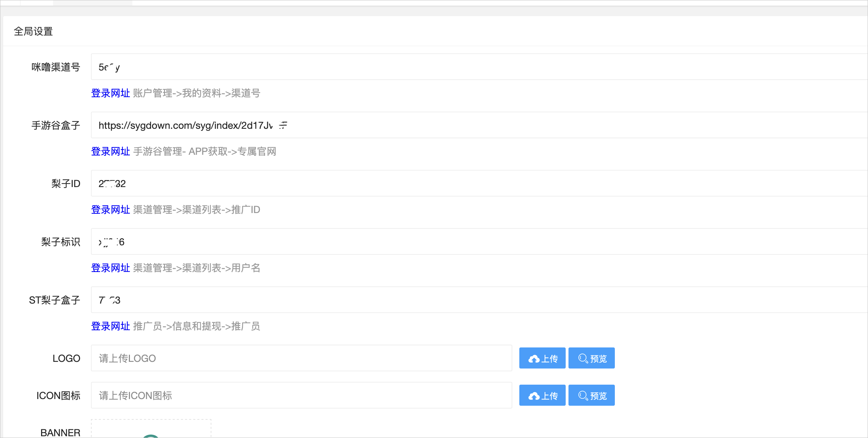Click the ST梨子盒子 label
This screenshot has height=438, width=868.
click(x=54, y=300)
